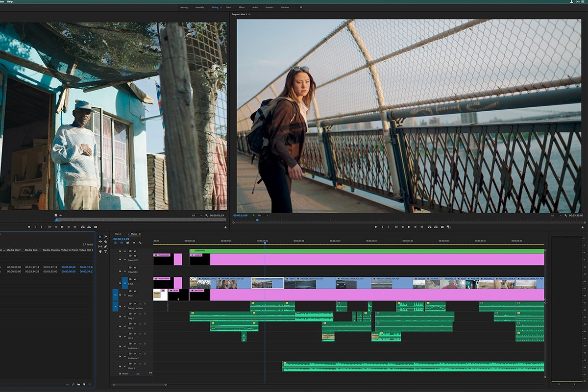Switch to the Learning workspace
Image resolution: width=588 pixels, height=392 pixels.
tap(183, 7)
